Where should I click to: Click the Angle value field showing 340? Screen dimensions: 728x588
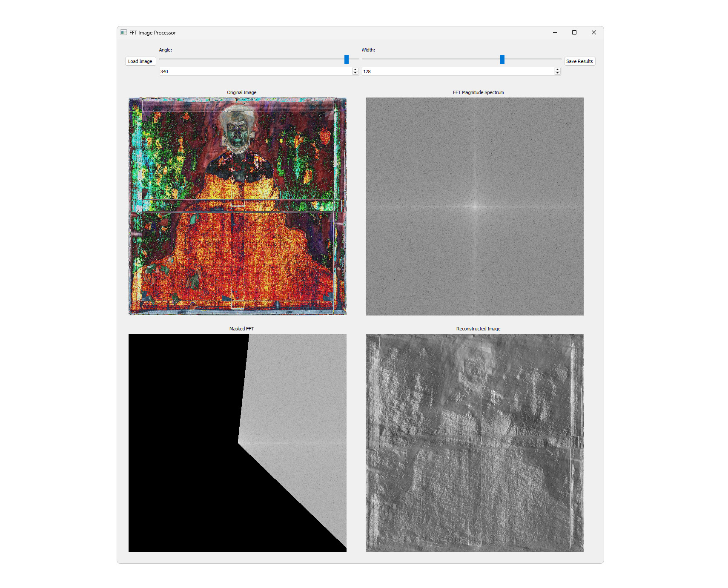[255, 72]
